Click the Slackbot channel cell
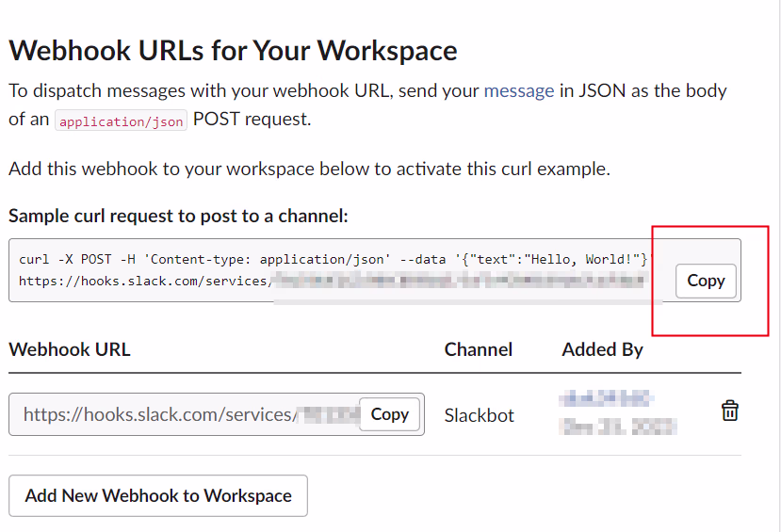781x532 pixels. (x=479, y=415)
